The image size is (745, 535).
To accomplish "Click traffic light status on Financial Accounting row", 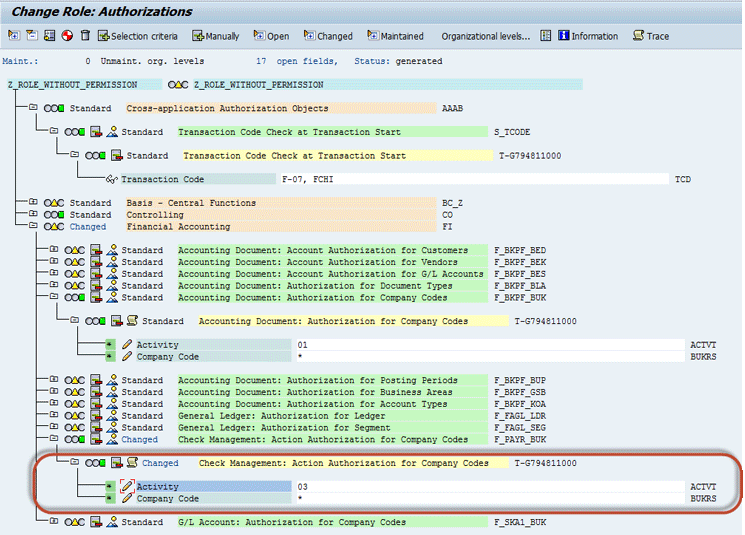I will [x=53, y=227].
